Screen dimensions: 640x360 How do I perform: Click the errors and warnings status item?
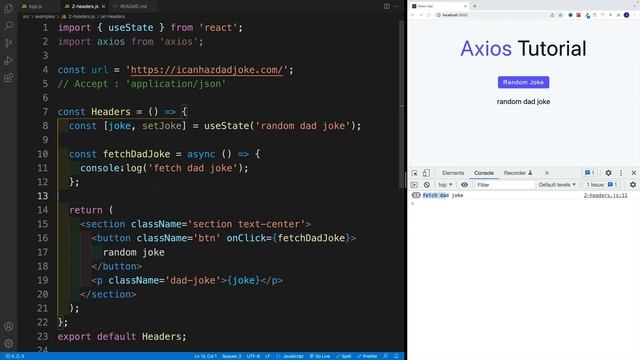15,356
